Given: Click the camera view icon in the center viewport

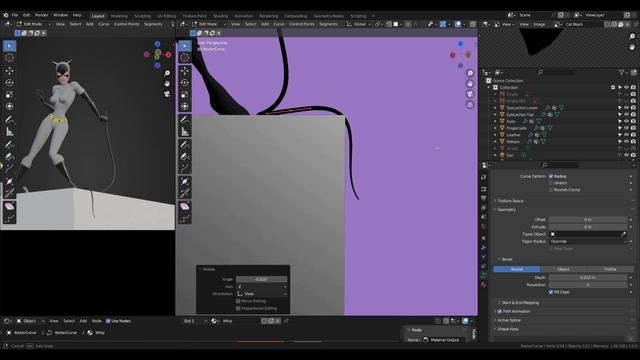Looking at the screenshot, I should pos(470,94).
